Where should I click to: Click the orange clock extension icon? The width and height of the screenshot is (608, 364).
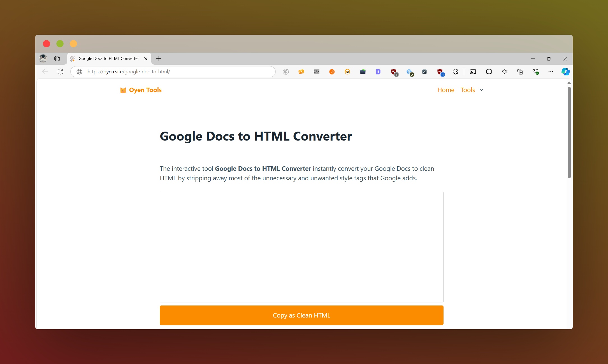(x=332, y=72)
